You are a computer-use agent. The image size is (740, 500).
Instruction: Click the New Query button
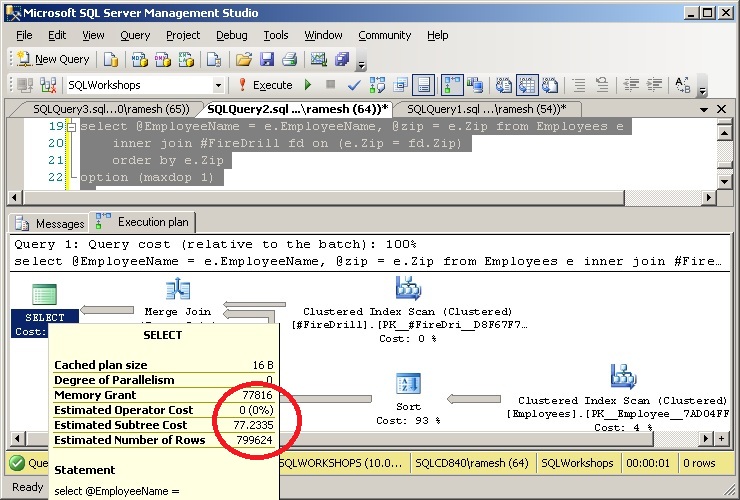pos(53,59)
